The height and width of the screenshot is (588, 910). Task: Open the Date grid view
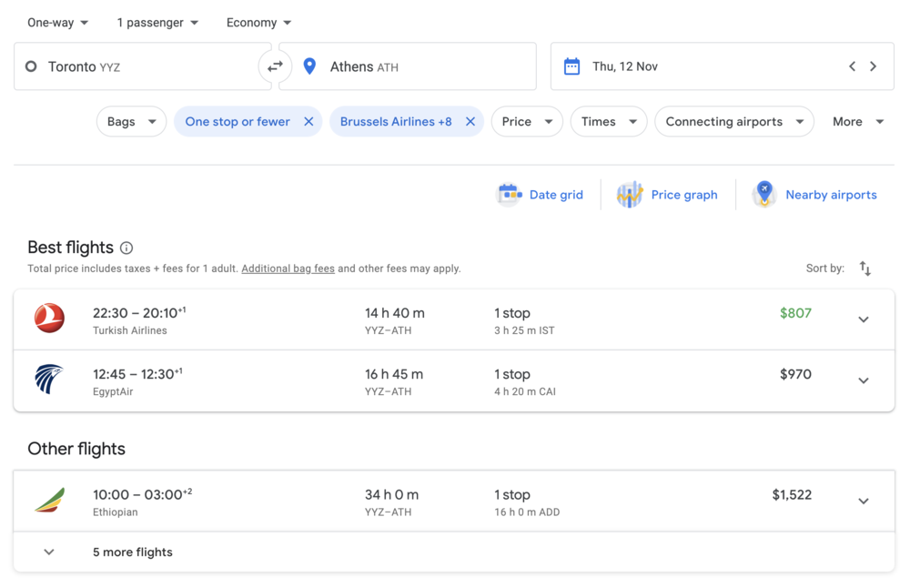[x=541, y=195]
